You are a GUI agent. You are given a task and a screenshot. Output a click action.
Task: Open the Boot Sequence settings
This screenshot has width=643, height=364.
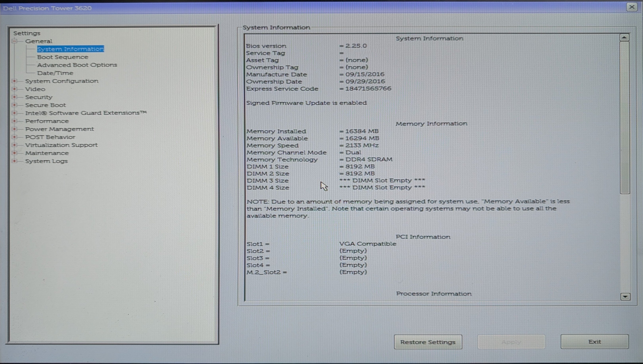(x=63, y=57)
